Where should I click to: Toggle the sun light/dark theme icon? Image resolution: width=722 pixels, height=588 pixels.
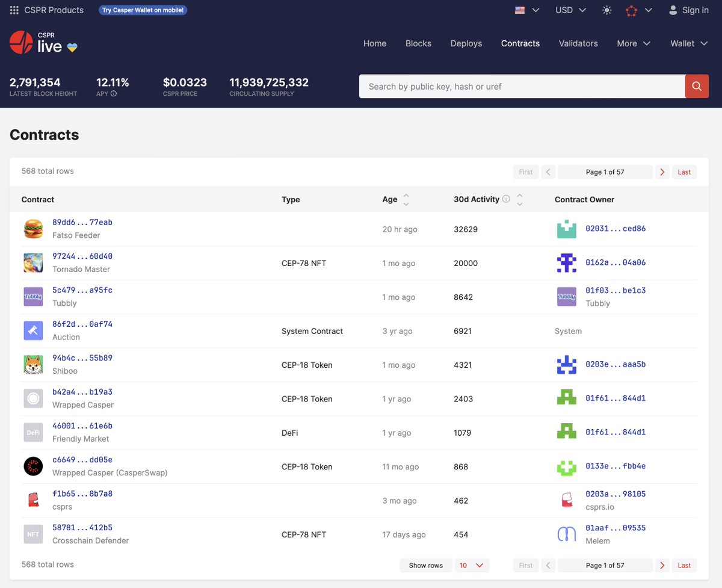click(x=606, y=10)
